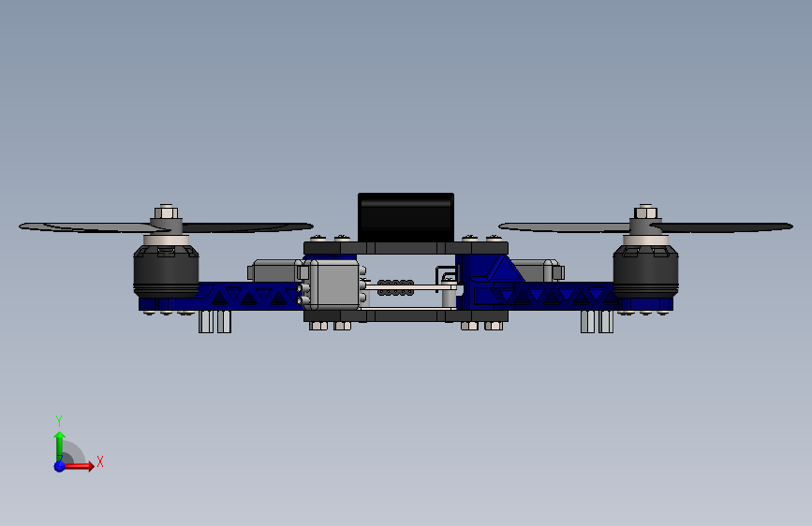812x526 pixels.
Task: Select the black pin header in center gap
Action: pos(395,288)
